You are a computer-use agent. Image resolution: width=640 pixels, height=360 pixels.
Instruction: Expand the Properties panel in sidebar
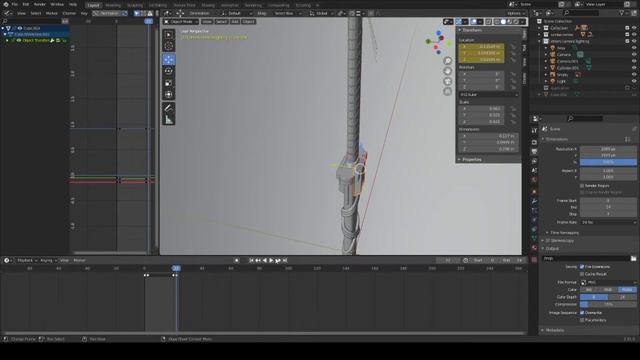pos(471,160)
